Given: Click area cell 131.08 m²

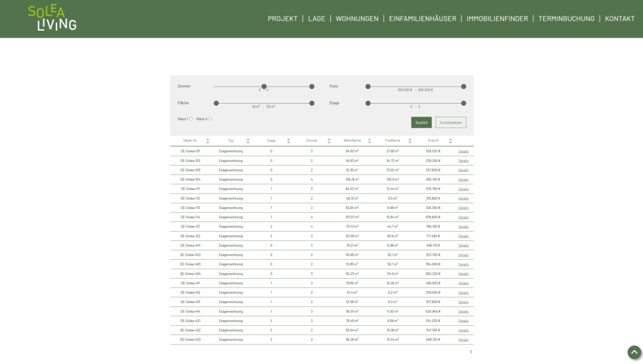Looking at the screenshot, I should click(x=352, y=236).
